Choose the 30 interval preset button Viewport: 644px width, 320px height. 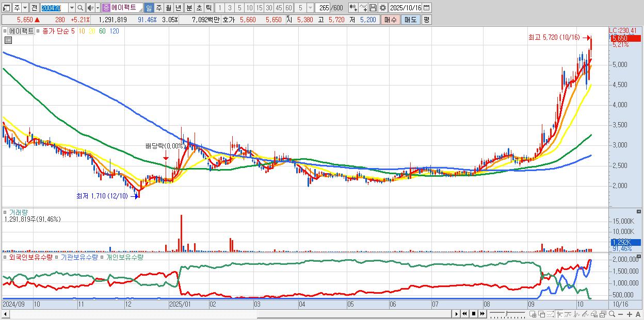click(x=269, y=8)
